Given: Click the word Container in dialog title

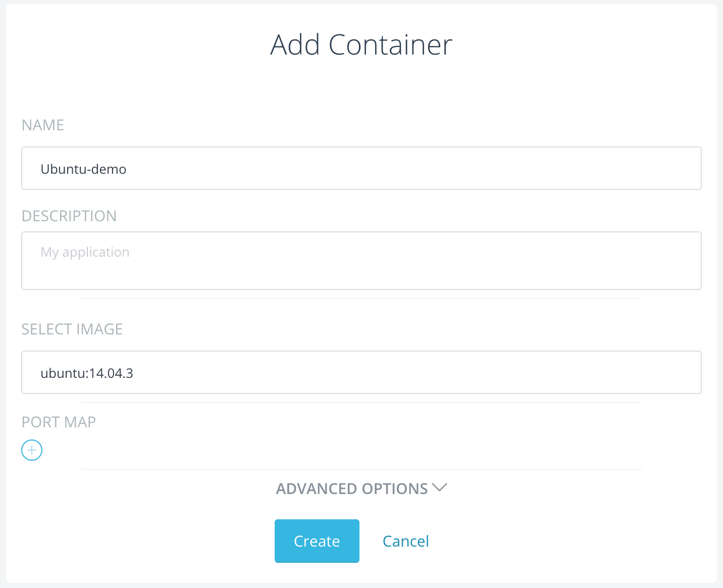Looking at the screenshot, I should click(x=390, y=45).
